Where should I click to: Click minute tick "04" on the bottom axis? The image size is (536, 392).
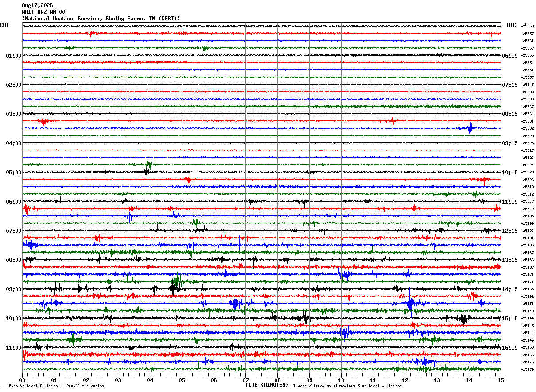click(x=150, y=380)
